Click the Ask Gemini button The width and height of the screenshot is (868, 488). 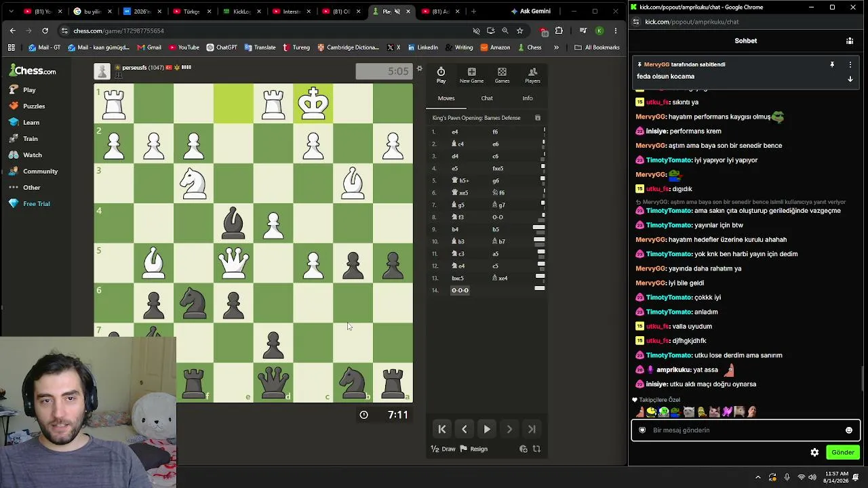[530, 12]
